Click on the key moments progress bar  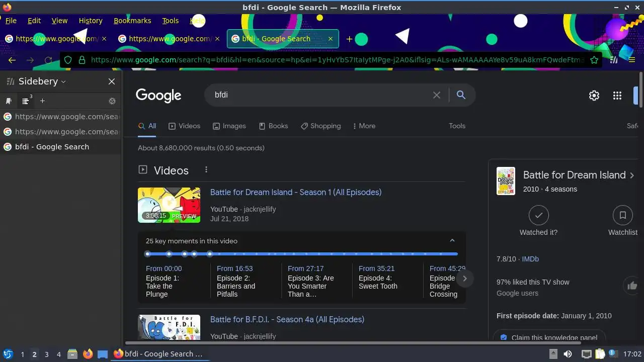click(x=302, y=254)
